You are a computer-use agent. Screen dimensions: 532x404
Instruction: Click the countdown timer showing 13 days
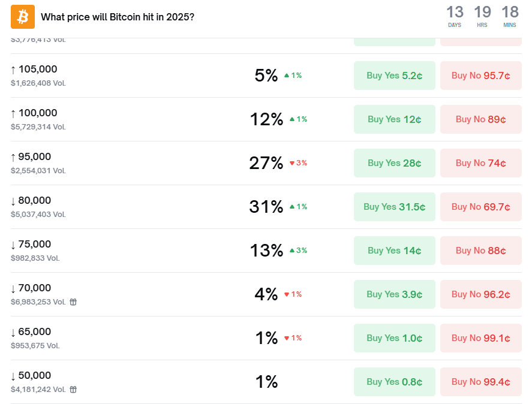click(x=455, y=16)
